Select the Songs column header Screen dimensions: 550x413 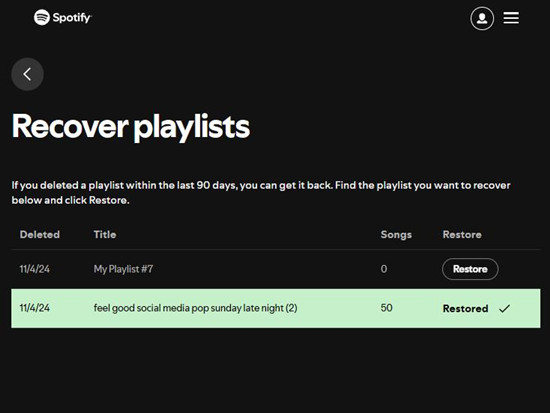(396, 234)
